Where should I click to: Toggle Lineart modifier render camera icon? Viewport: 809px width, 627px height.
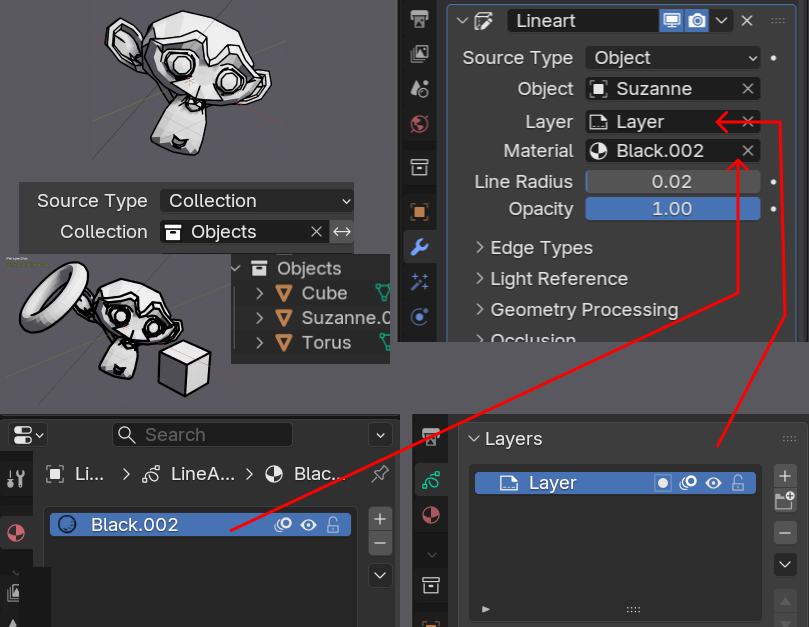pos(697,21)
